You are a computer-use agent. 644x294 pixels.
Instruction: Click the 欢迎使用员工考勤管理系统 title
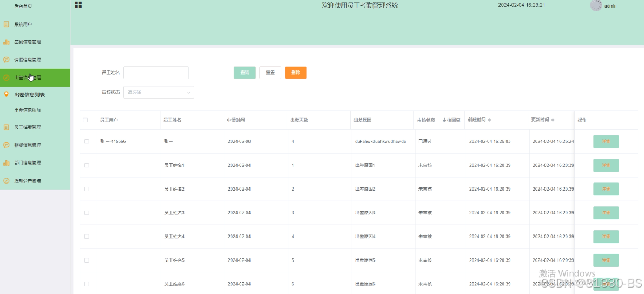(360, 5)
